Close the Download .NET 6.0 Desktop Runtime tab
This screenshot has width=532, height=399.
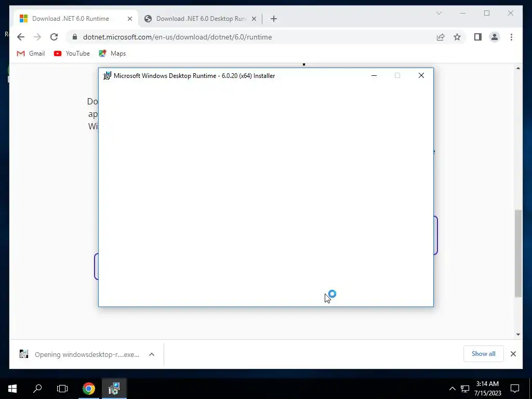(254, 19)
